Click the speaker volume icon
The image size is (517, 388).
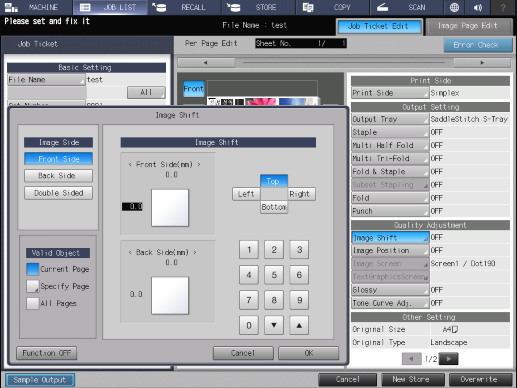point(478,7)
